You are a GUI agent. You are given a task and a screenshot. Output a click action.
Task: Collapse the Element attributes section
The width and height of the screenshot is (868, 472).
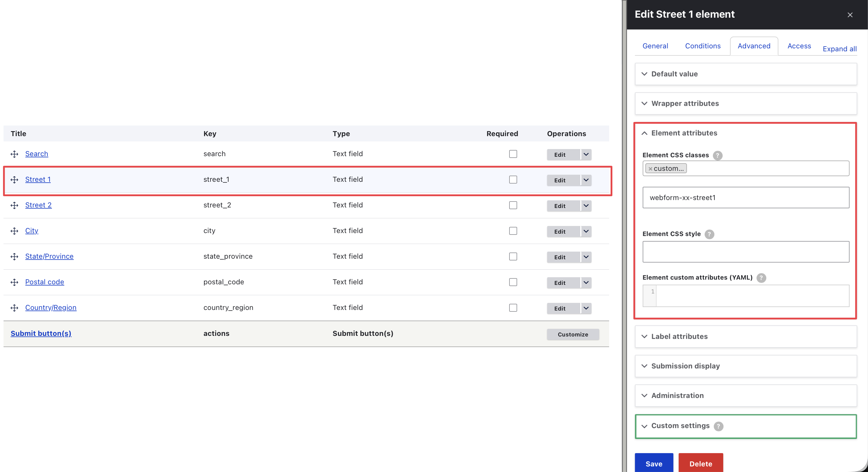684,133
